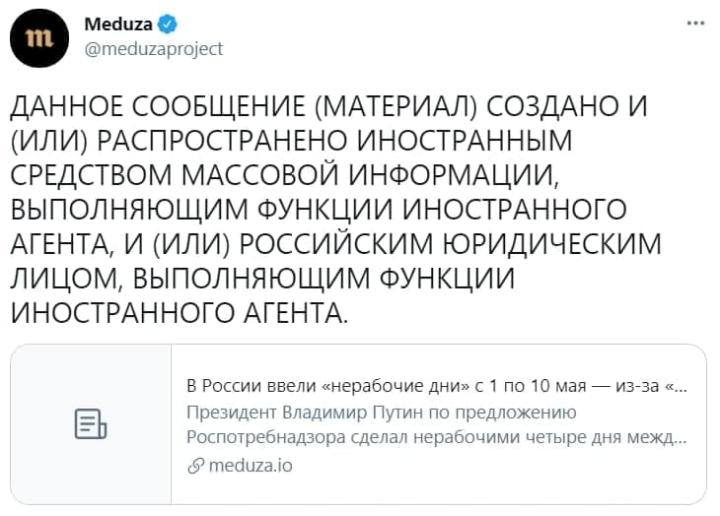Click the tweet text starting ДАННОЕ СООБЩЕНИЕ
Viewport: 720px width, 516px height.
[x=336, y=210]
